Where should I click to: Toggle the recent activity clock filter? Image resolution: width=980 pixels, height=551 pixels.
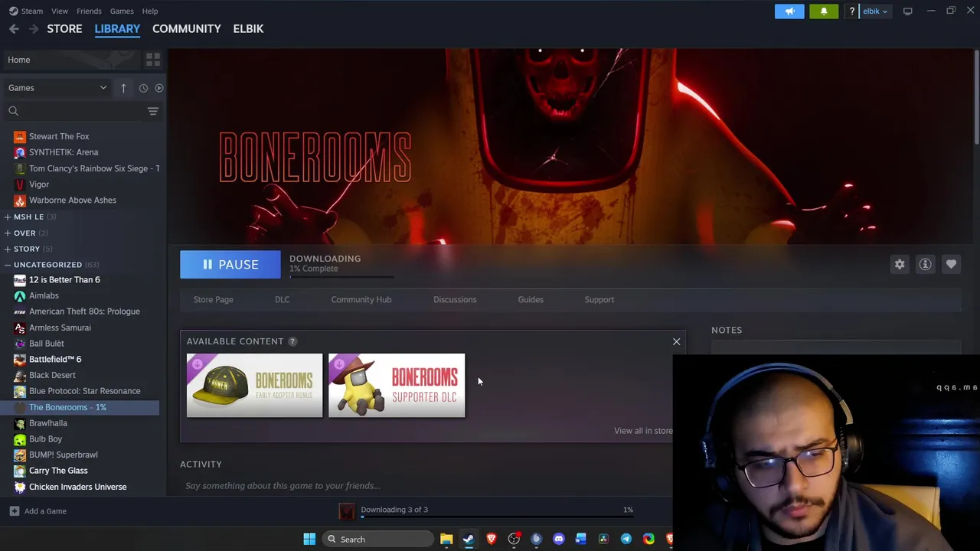[x=143, y=88]
